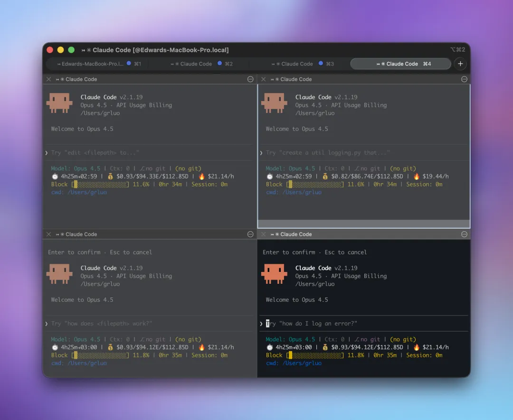The height and width of the screenshot is (420, 513).
Task: Click the Claude mascot in the top-left pane
Action: (59, 103)
